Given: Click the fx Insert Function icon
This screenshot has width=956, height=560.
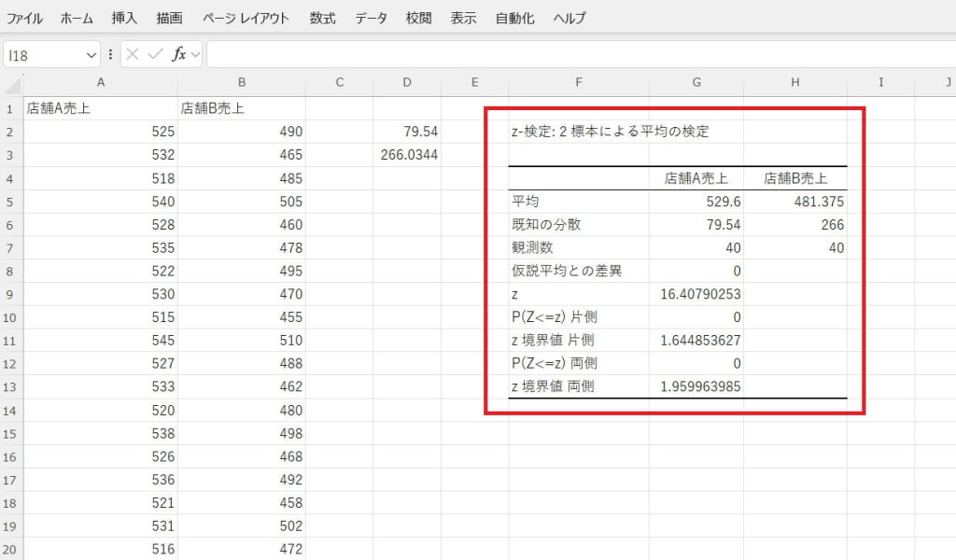Looking at the screenshot, I should [x=178, y=55].
